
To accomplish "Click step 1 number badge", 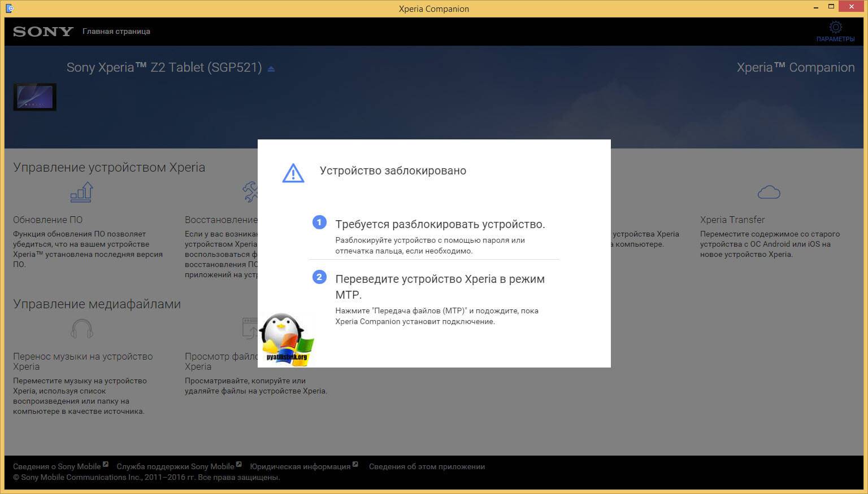I will [x=319, y=222].
